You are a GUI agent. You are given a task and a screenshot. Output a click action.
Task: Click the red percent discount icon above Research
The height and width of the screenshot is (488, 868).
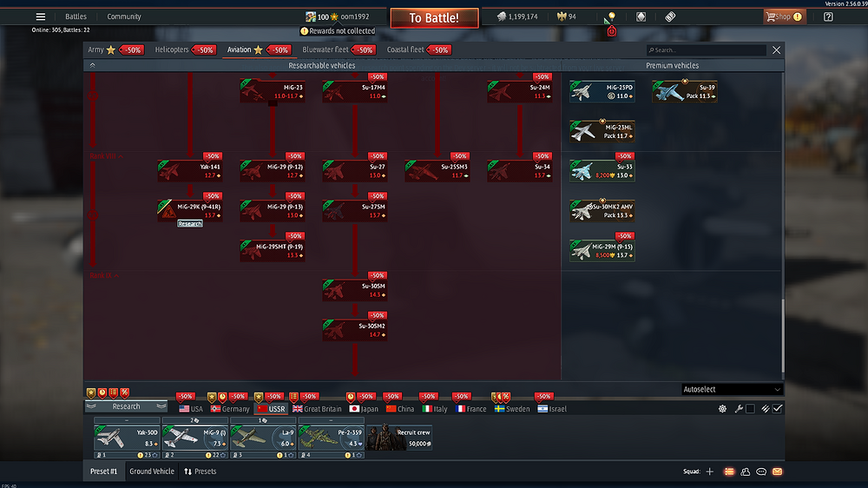point(125,392)
